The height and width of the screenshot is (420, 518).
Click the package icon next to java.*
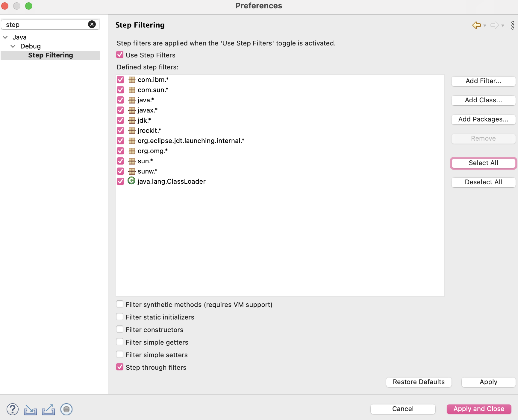[x=132, y=100]
